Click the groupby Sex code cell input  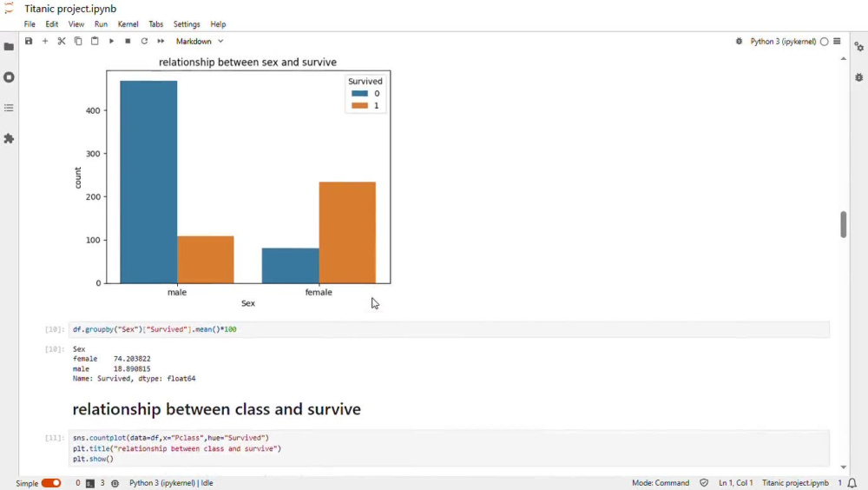coord(449,329)
